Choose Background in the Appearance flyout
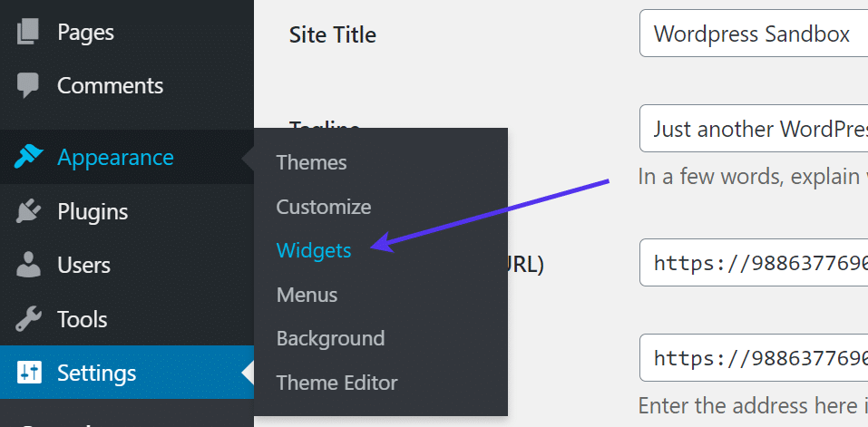This screenshot has width=868, height=427. pyautogui.click(x=330, y=338)
